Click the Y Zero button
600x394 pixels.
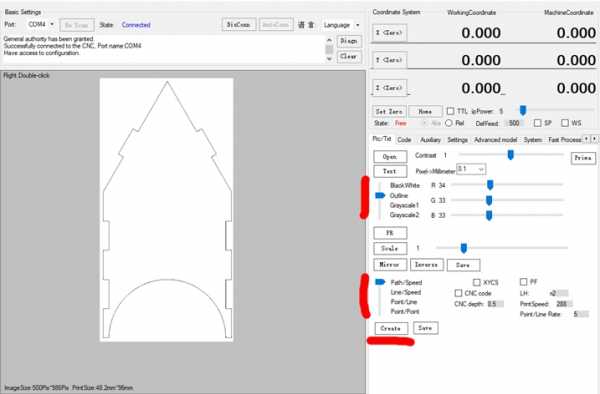[390, 60]
